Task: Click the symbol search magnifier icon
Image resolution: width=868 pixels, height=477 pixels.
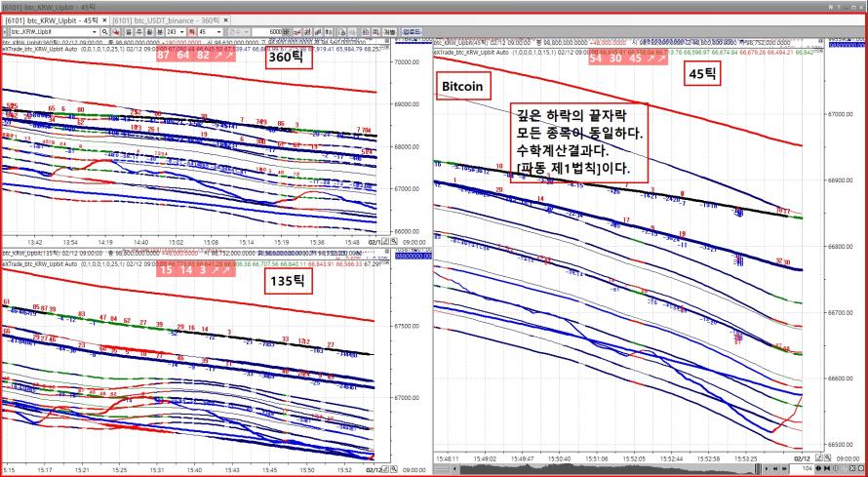Action: coord(104,32)
